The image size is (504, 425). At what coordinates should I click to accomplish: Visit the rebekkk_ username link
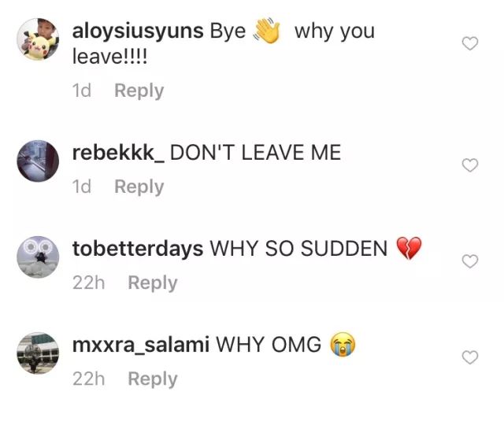[x=118, y=153]
